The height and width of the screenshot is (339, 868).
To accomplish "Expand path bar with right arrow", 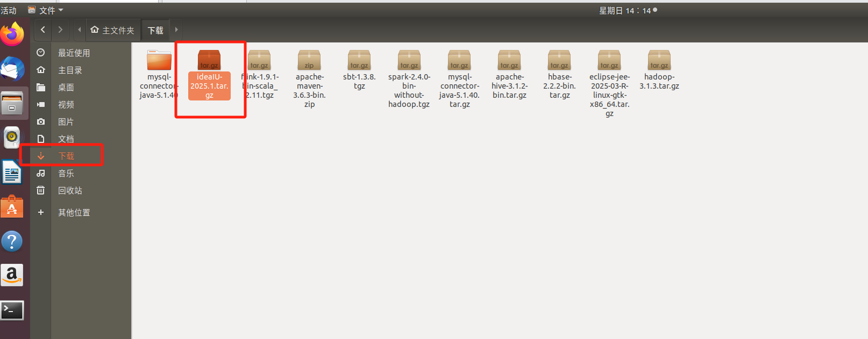I will (176, 30).
